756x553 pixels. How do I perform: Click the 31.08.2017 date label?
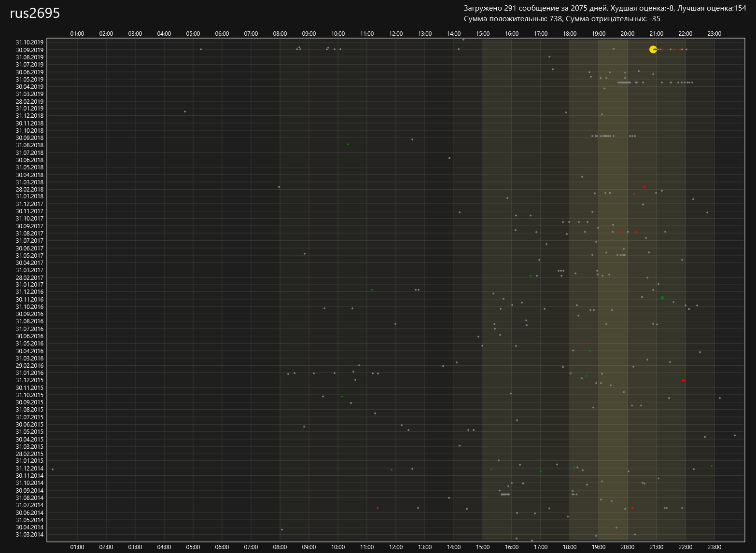click(x=29, y=234)
